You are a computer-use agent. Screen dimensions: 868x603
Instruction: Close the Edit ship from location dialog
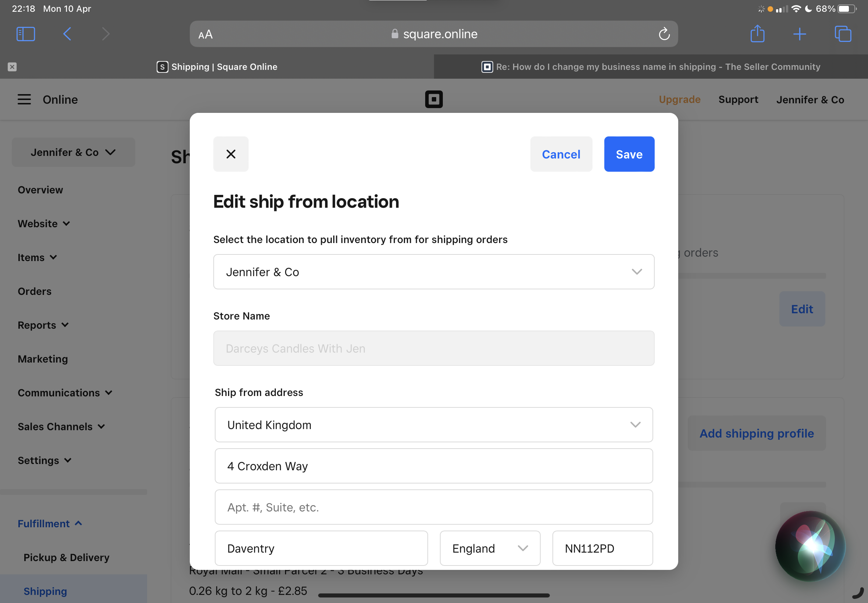231,154
